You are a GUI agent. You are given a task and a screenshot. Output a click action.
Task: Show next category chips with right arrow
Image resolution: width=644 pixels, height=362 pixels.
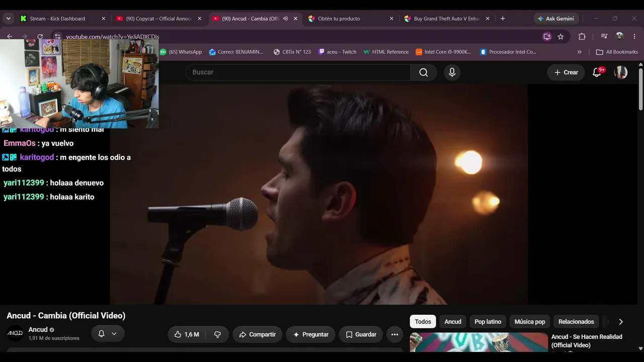click(x=621, y=322)
